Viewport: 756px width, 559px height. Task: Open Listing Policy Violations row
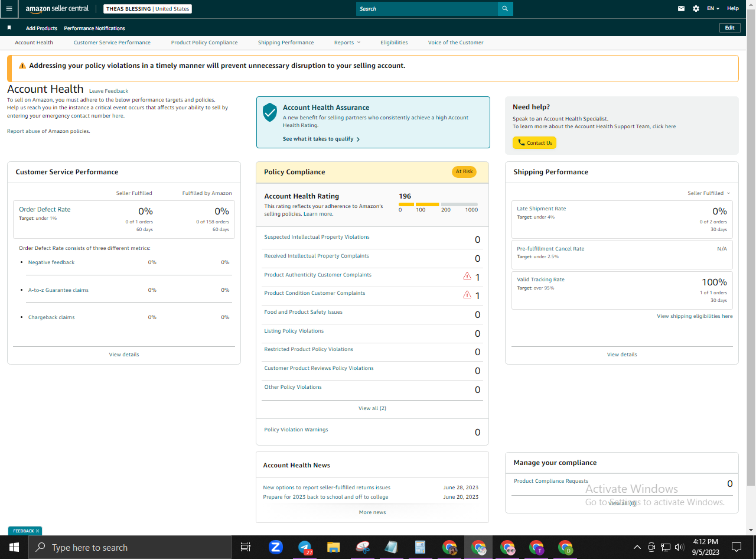pyautogui.click(x=372, y=332)
